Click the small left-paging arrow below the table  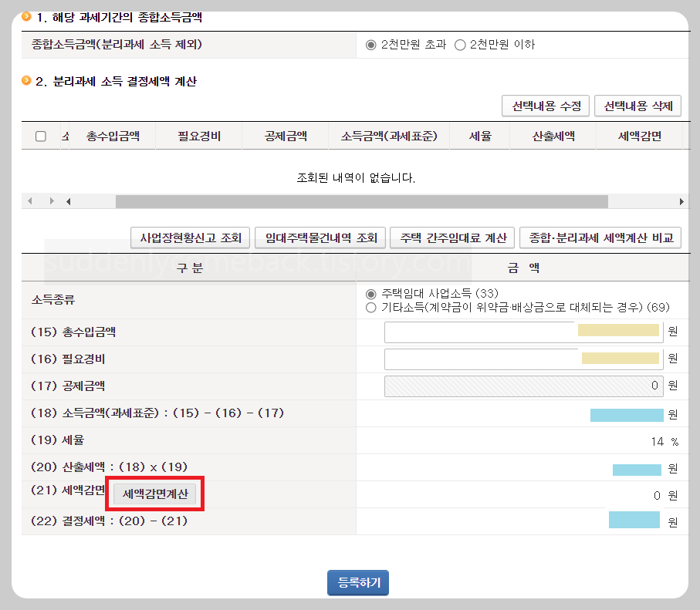click(x=29, y=201)
